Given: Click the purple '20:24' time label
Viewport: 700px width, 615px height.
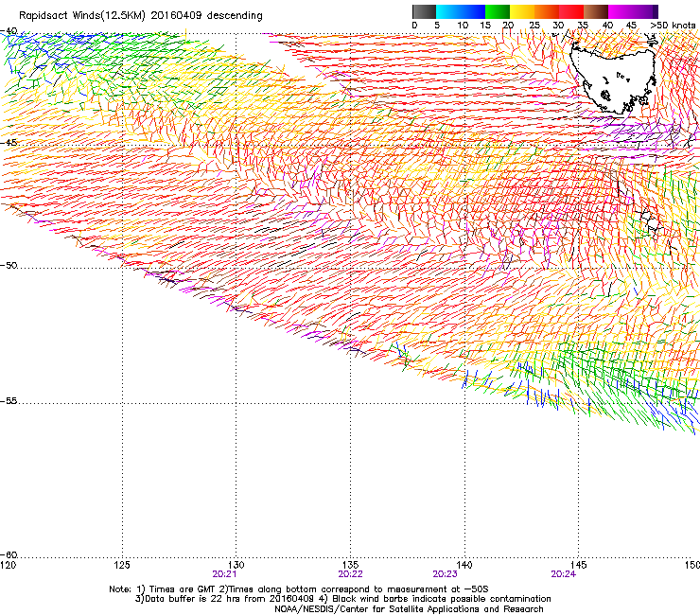Looking at the screenshot, I should [564, 574].
